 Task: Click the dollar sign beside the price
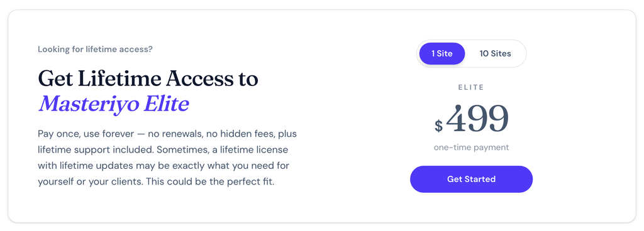(x=438, y=126)
